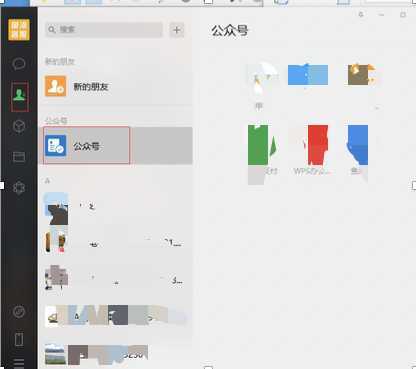
Task: Open the white official account thumbnail
Action: click(263, 78)
